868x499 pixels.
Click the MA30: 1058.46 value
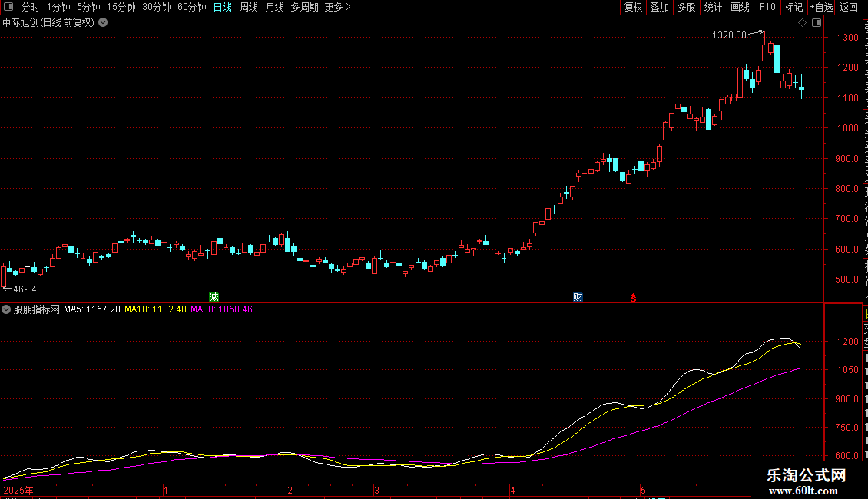221,310
